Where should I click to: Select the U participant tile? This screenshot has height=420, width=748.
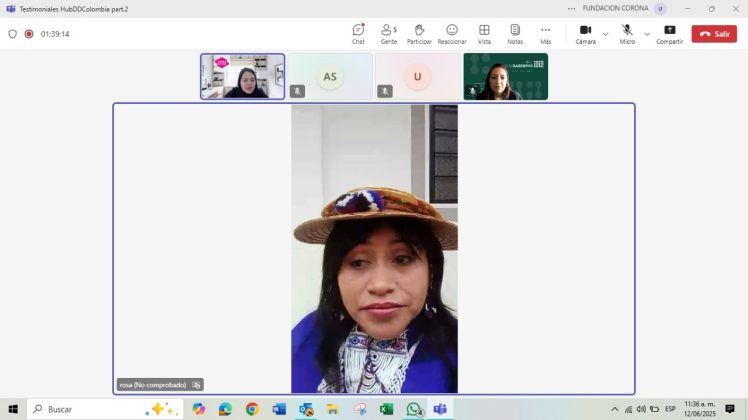click(417, 76)
